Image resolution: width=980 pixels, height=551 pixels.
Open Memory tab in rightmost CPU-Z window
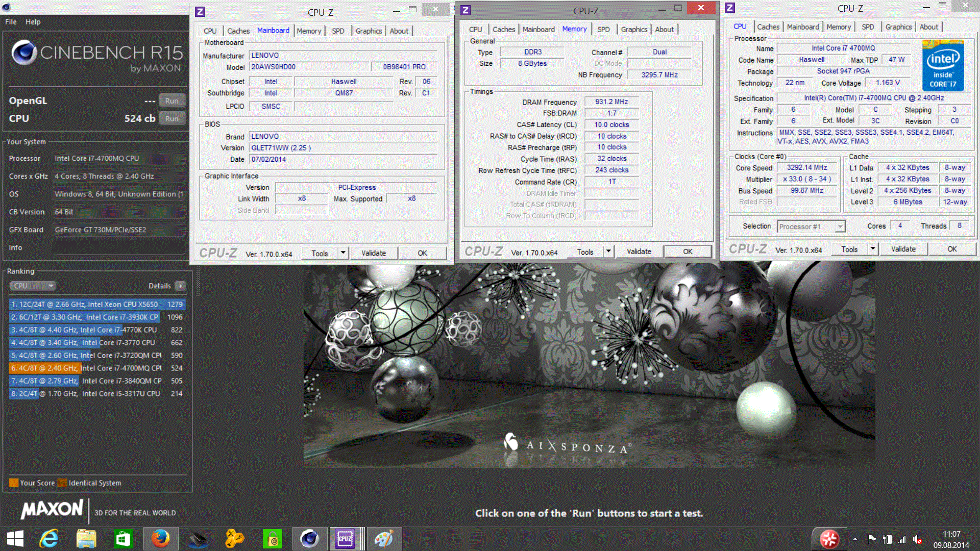(x=838, y=27)
